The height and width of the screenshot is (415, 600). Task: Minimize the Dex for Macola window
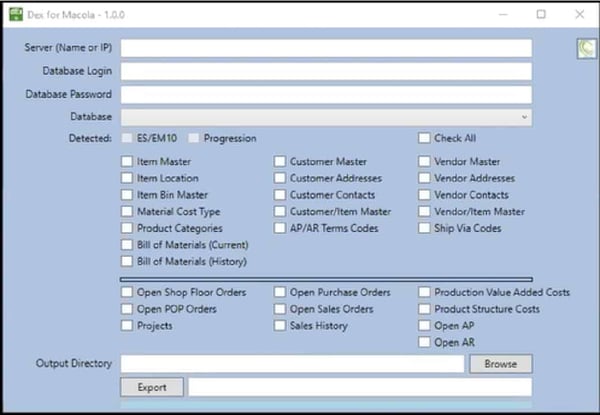pos(503,15)
